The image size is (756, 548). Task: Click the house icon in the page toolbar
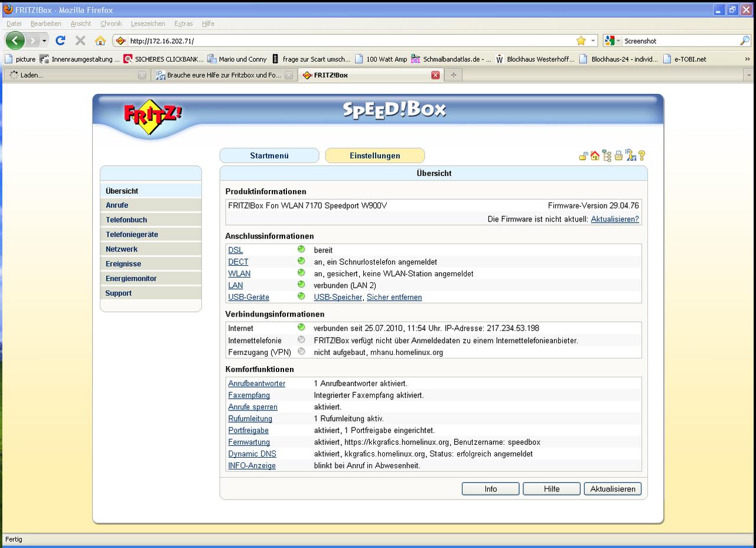pyautogui.click(x=595, y=156)
